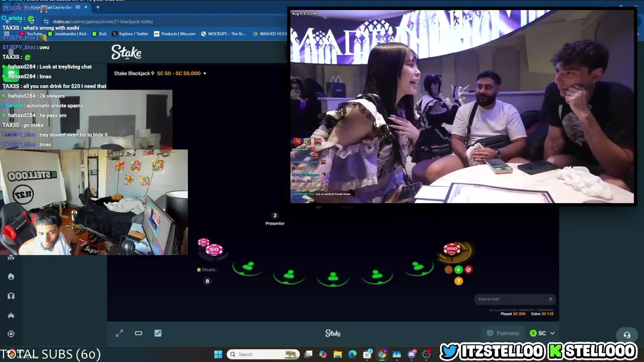
Task: Open a new browser tab
Action: tap(98, 7)
